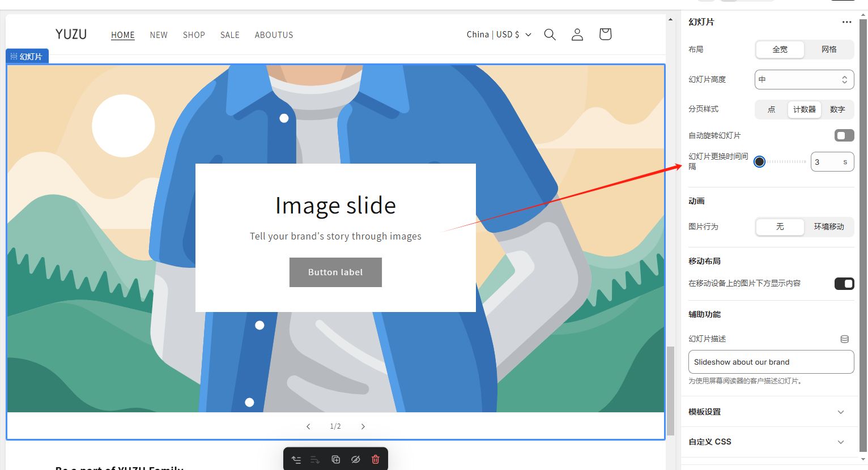868x470 pixels.
Task: Open China | USD $ currency selector
Action: [x=499, y=35]
